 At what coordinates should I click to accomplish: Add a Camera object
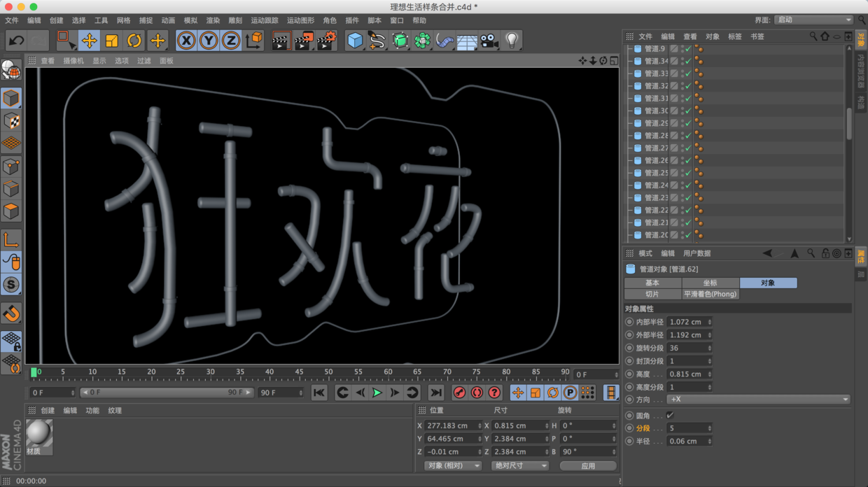click(489, 41)
